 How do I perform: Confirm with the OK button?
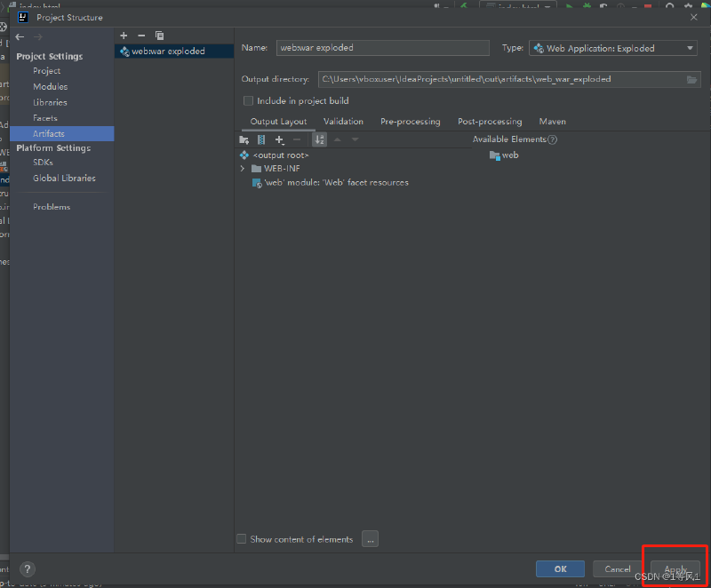coord(560,569)
